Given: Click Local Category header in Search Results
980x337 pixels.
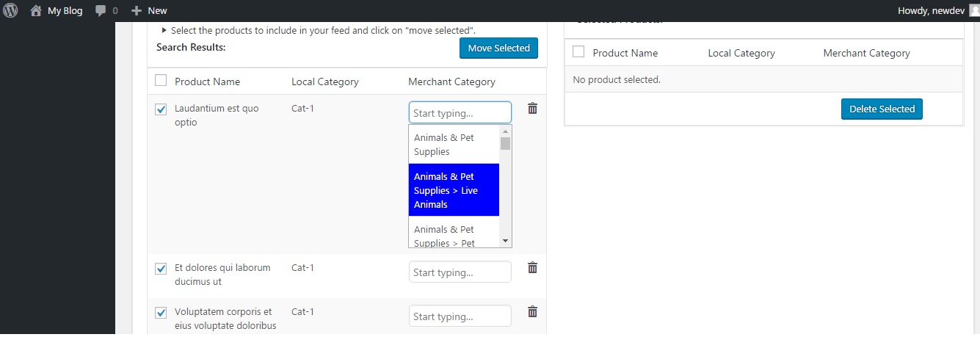Looking at the screenshot, I should click(x=325, y=81).
